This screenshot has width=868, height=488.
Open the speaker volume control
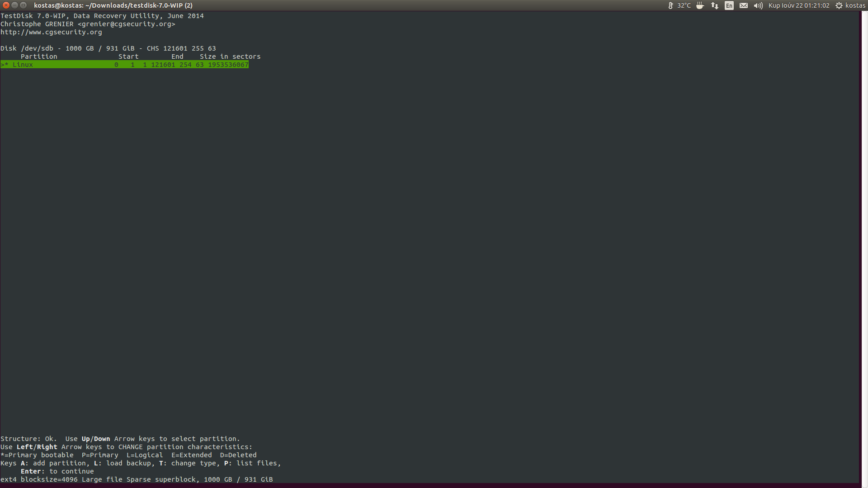pyautogui.click(x=758, y=5)
